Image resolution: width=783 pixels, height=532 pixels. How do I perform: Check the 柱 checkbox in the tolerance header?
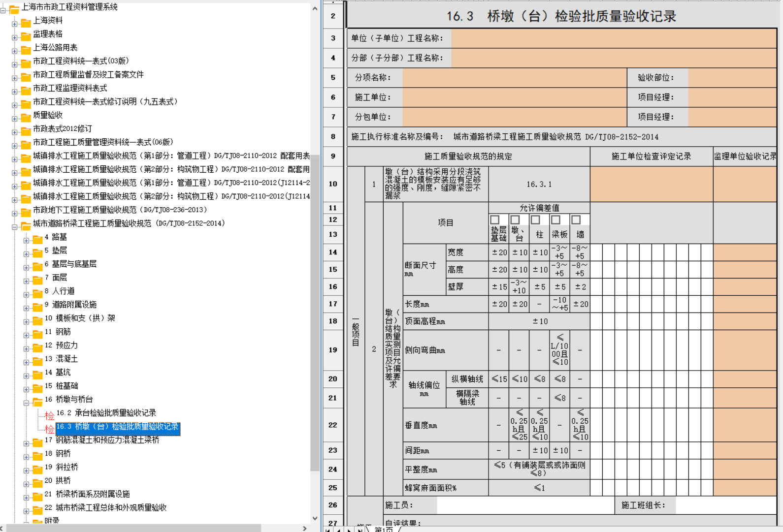tap(535, 220)
